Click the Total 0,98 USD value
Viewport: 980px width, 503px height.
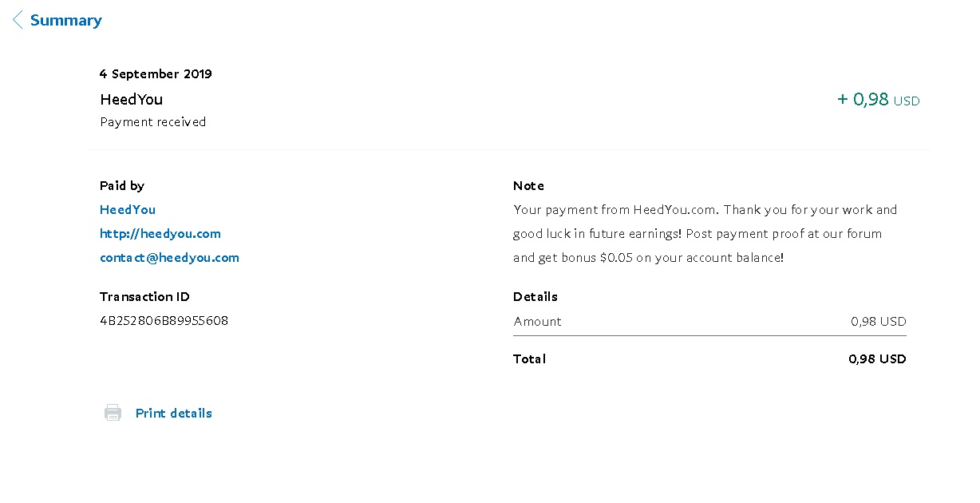[x=877, y=358]
